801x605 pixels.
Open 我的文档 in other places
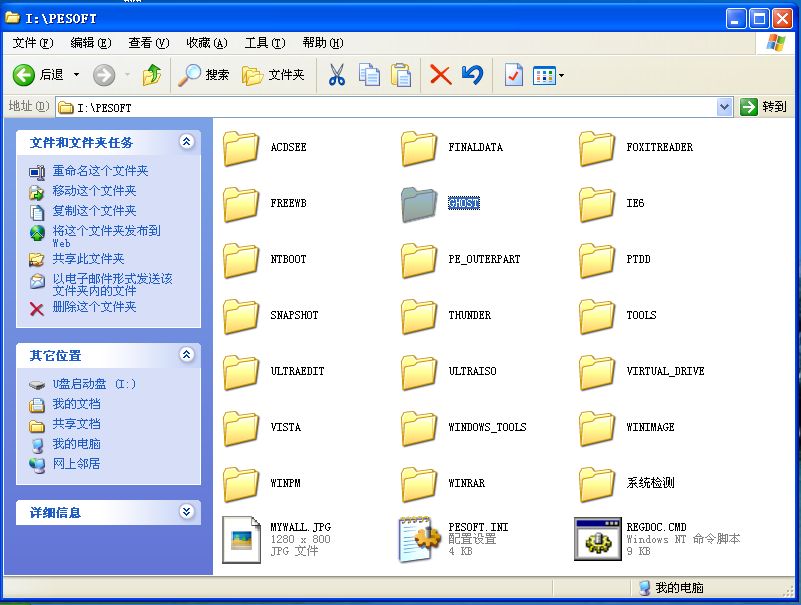[x=76, y=404]
